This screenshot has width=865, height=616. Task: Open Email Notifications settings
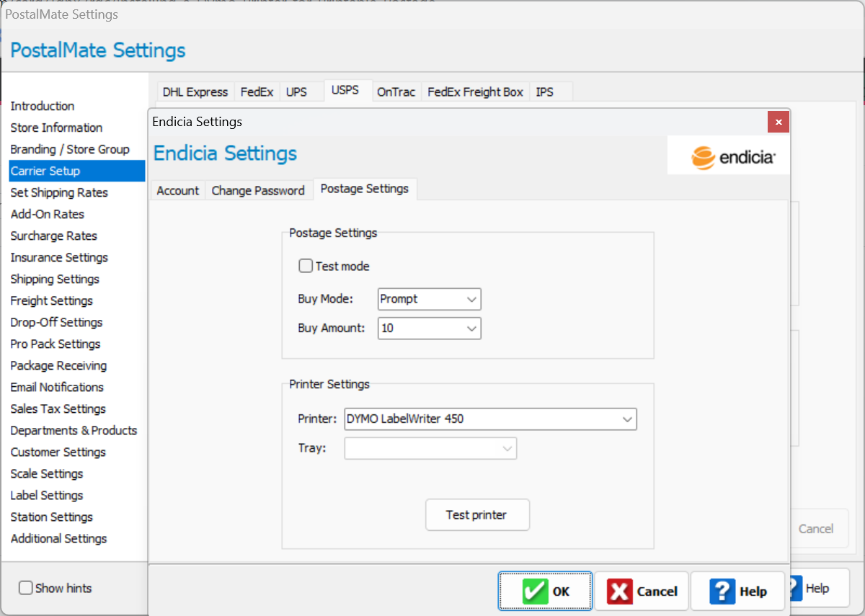click(57, 387)
